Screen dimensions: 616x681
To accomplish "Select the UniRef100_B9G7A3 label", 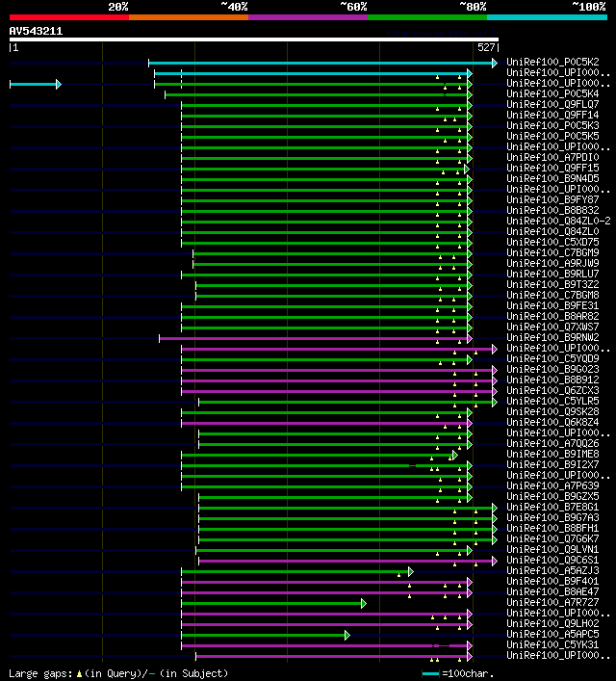I will (552, 517).
